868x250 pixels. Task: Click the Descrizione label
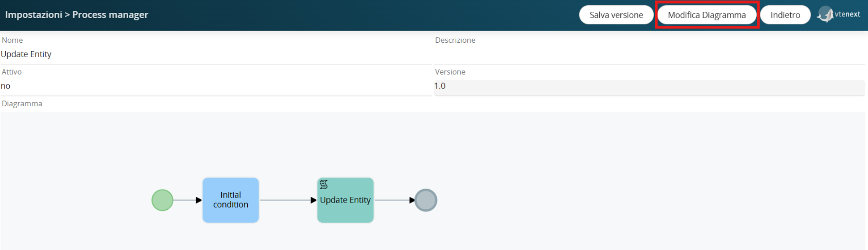click(455, 40)
